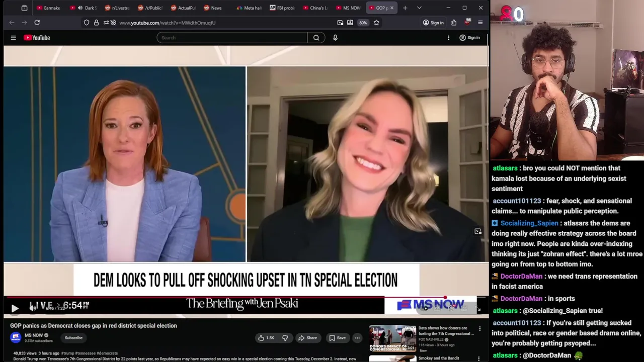Switch to the FBI probi tab

(x=283, y=8)
